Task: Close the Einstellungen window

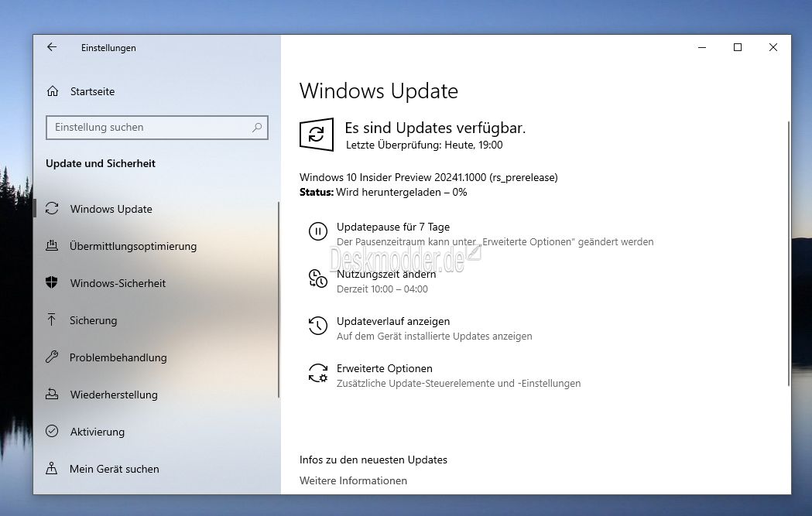Action: 773,47
